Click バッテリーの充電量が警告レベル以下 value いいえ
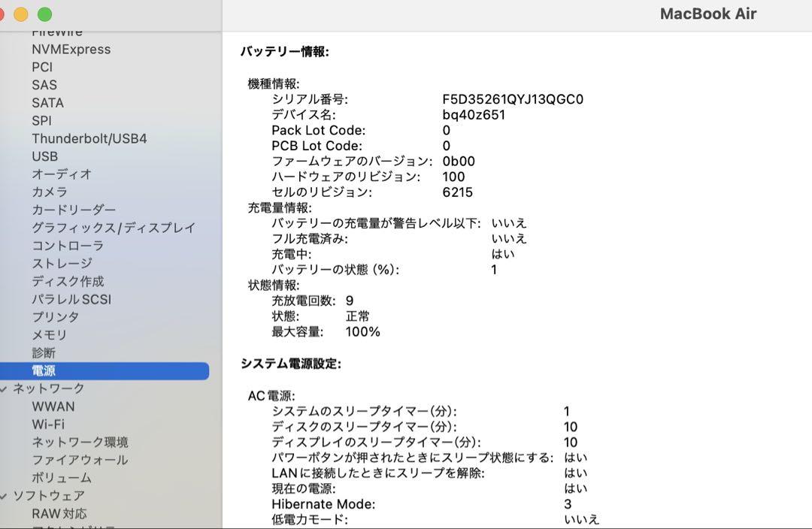The image size is (812, 529). [509, 223]
